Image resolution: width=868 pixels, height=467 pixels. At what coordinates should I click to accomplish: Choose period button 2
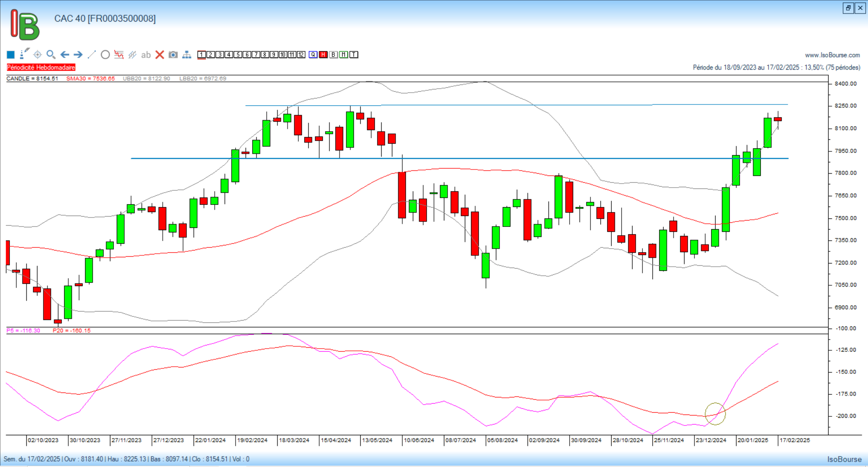(211, 55)
